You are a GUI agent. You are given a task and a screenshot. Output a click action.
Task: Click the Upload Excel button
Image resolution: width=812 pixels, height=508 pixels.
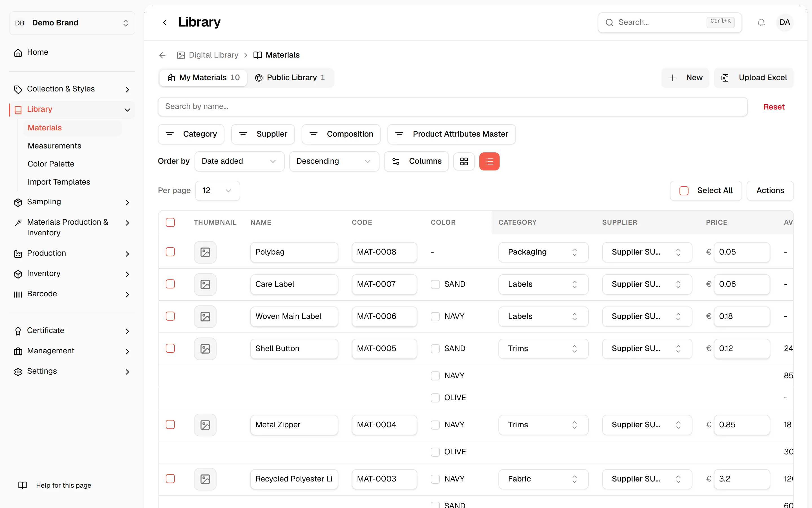click(754, 78)
